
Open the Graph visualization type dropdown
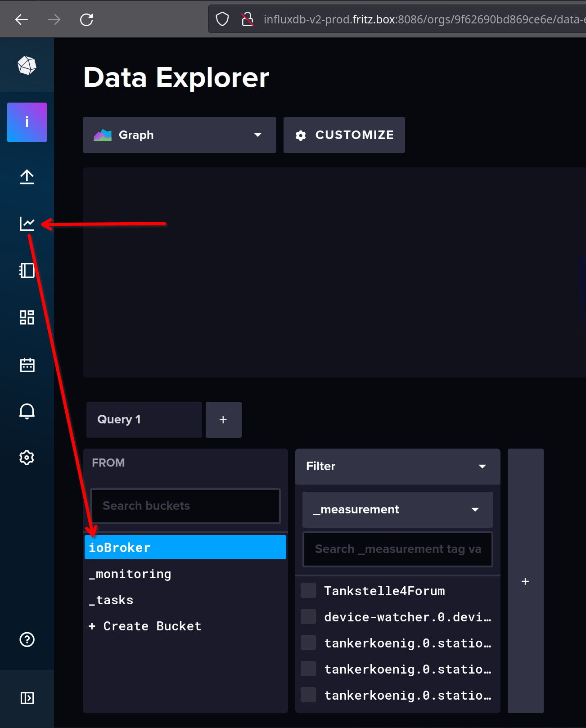pyautogui.click(x=179, y=135)
